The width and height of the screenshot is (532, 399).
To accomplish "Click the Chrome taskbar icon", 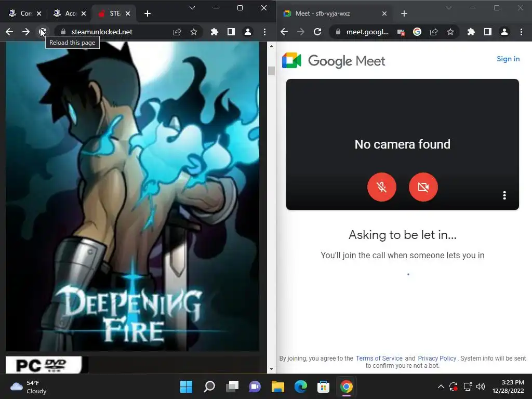I will point(347,387).
